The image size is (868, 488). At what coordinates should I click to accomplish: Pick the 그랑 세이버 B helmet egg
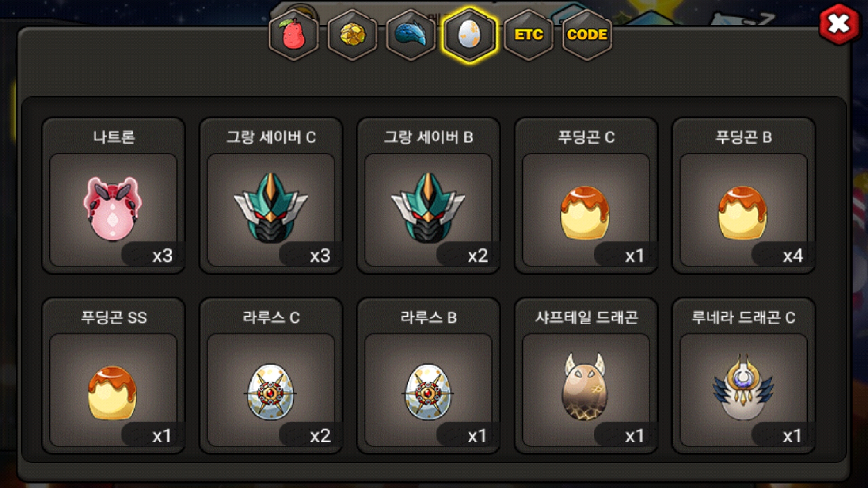tap(429, 196)
